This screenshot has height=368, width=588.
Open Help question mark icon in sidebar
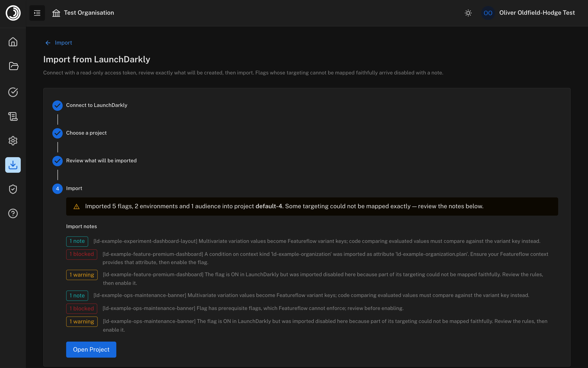(x=13, y=213)
